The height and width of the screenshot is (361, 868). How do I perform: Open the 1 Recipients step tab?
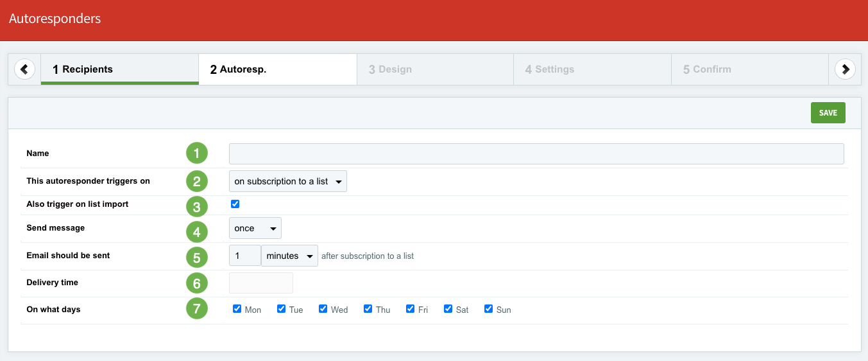tap(120, 69)
